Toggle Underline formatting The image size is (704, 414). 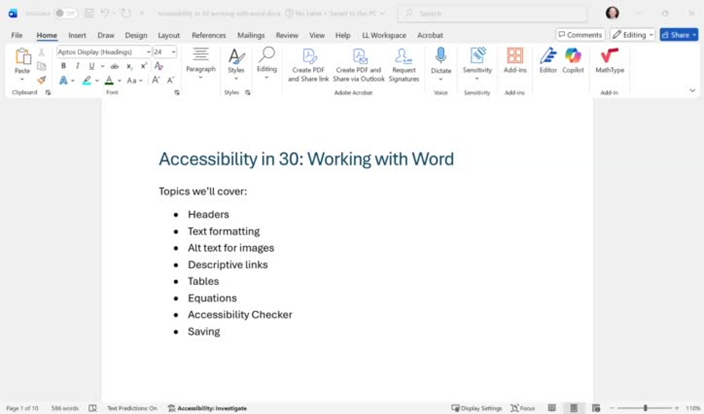92,66
